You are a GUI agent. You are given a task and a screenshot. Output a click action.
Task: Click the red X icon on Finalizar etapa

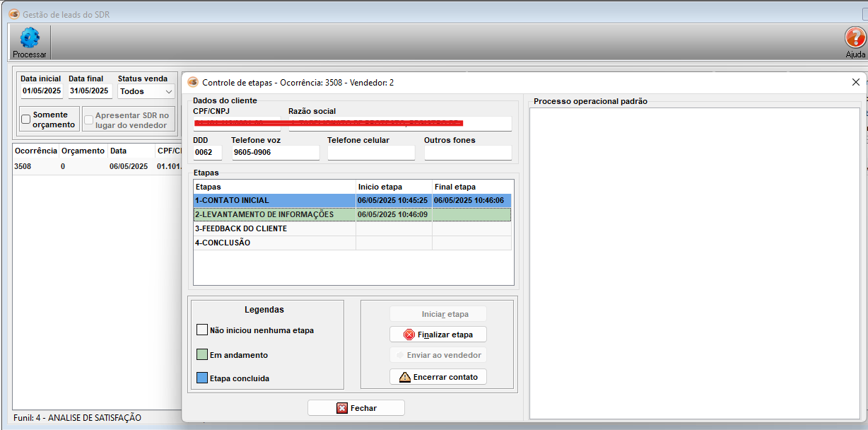click(x=409, y=335)
